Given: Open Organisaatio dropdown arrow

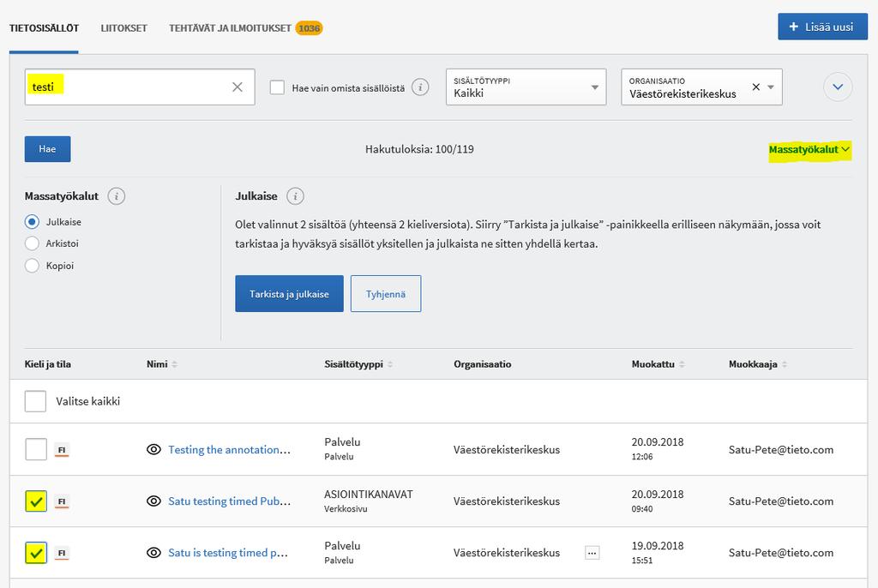Looking at the screenshot, I should (771, 87).
